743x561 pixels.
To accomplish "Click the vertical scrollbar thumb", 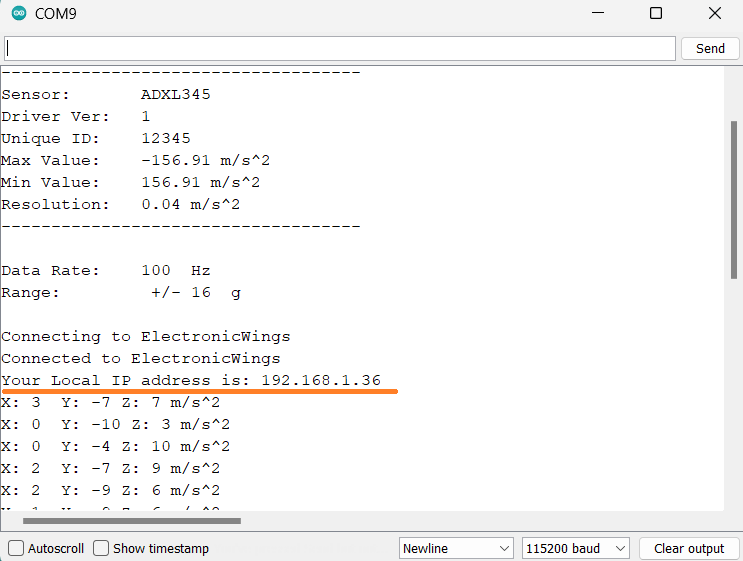I will point(734,200).
